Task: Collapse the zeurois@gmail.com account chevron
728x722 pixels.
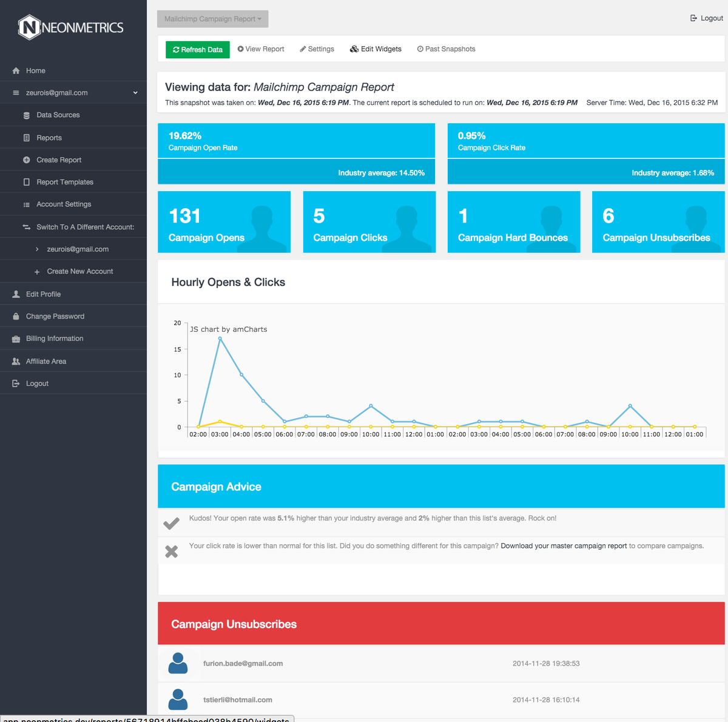Action: (135, 93)
